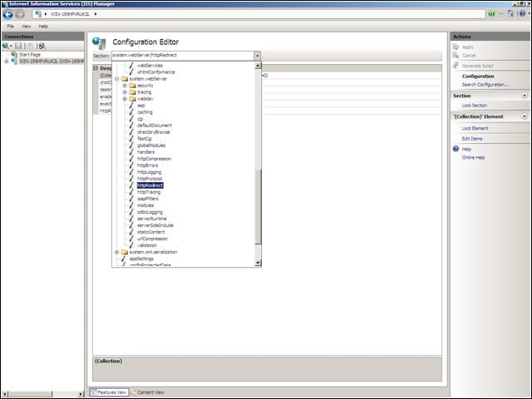Click the Start Page tree icon
532x399 pixels.
coord(14,54)
